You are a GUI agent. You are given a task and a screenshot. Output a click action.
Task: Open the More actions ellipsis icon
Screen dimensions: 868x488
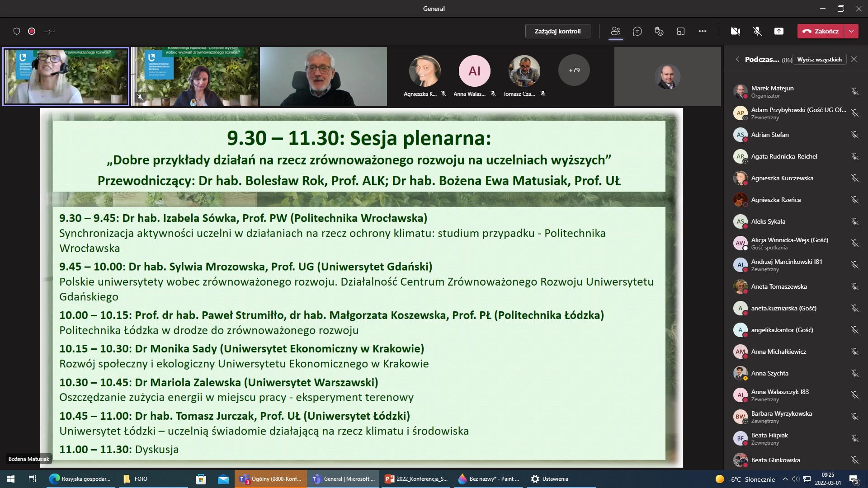coord(703,31)
